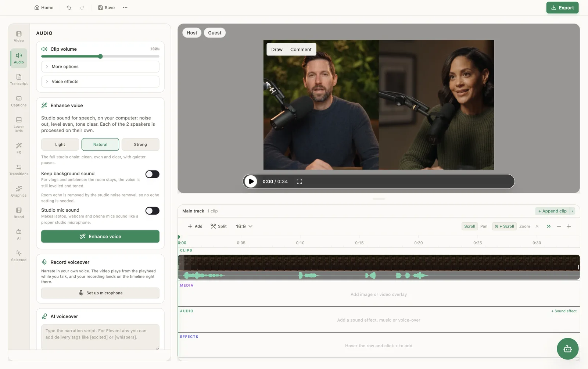The width and height of the screenshot is (588, 369).
Task: Toggle Studio mic sound switch
Action: coord(152,211)
